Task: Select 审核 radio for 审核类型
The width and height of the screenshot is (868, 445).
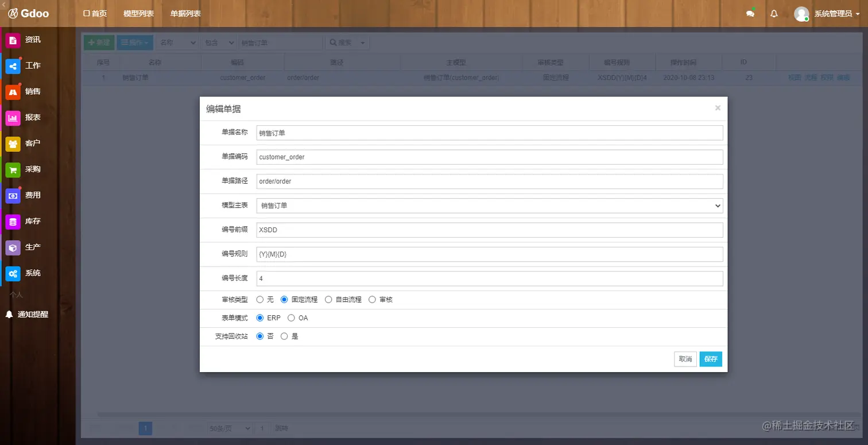Action: click(x=372, y=299)
